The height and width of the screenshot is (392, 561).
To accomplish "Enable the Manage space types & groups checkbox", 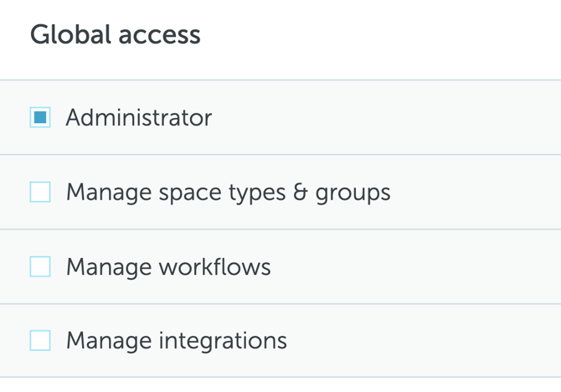I will point(40,192).
